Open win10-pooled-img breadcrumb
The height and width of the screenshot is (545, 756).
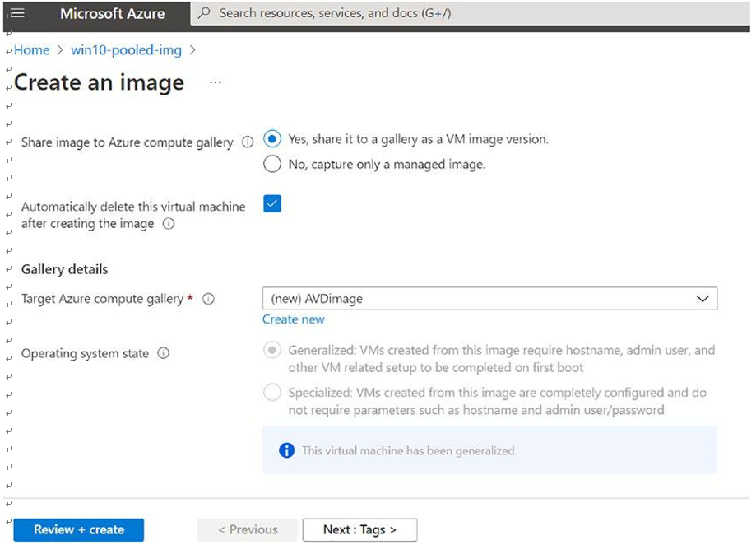(x=127, y=50)
